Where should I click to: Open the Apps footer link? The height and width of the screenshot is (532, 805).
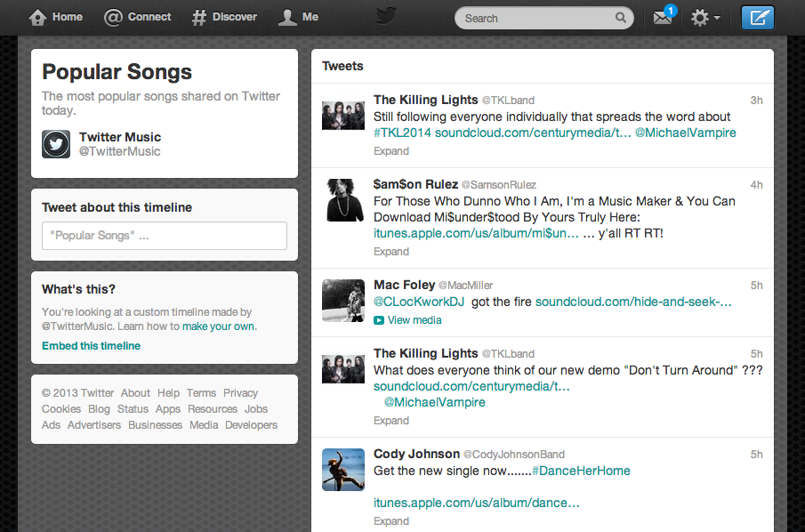coord(168,409)
